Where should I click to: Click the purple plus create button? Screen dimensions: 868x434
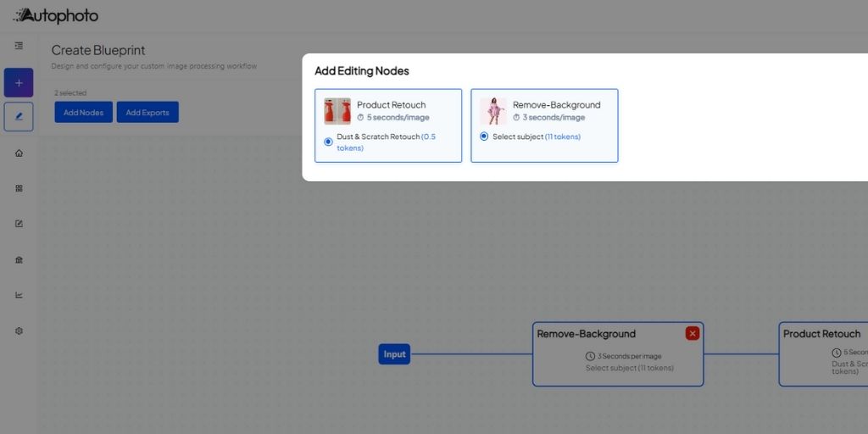[x=19, y=82]
